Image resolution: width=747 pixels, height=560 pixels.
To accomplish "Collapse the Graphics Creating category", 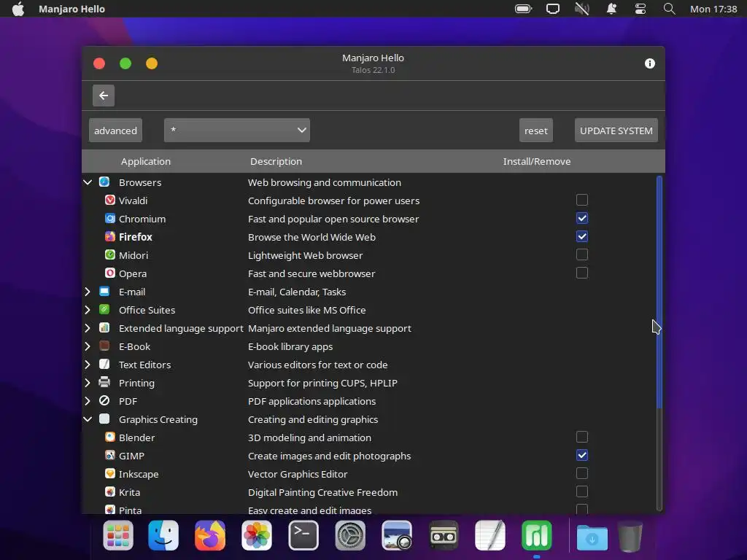I will (x=88, y=419).
